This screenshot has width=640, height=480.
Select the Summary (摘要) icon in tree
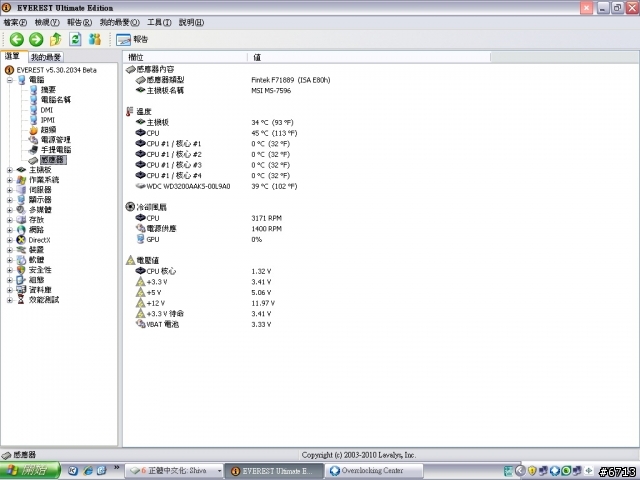click(34, 90)
